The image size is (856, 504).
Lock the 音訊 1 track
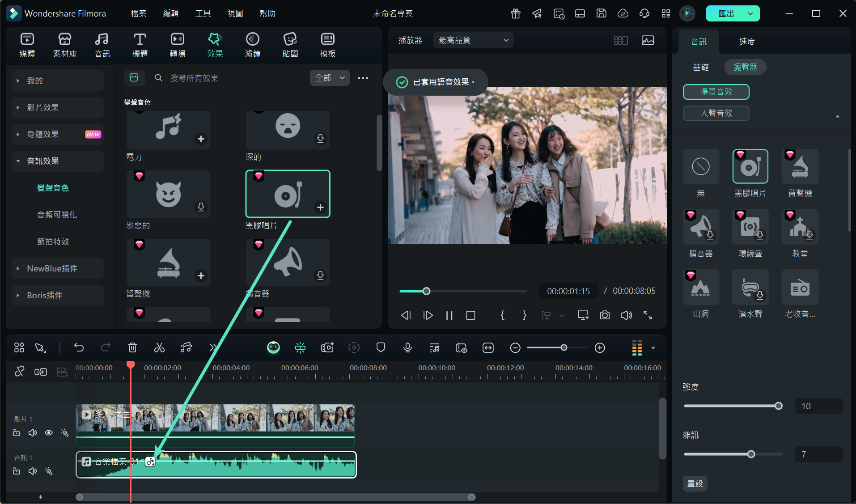pos(17,471)
